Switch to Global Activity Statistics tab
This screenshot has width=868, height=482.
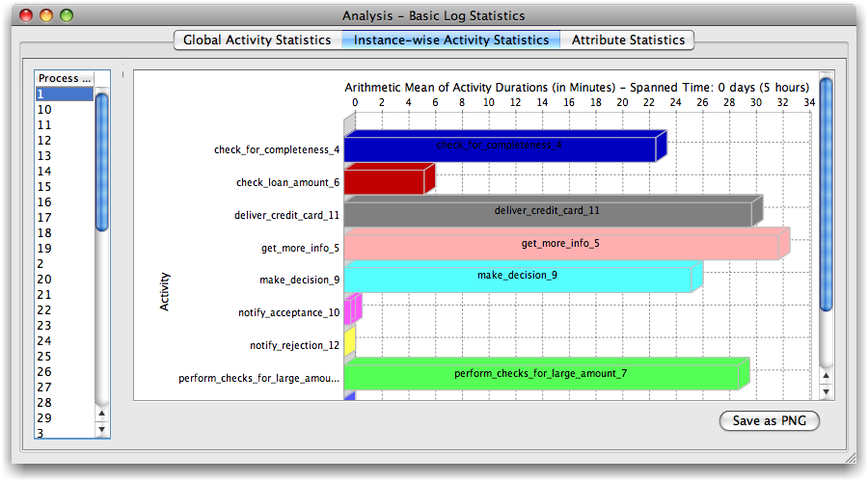[x=257, y=40]
